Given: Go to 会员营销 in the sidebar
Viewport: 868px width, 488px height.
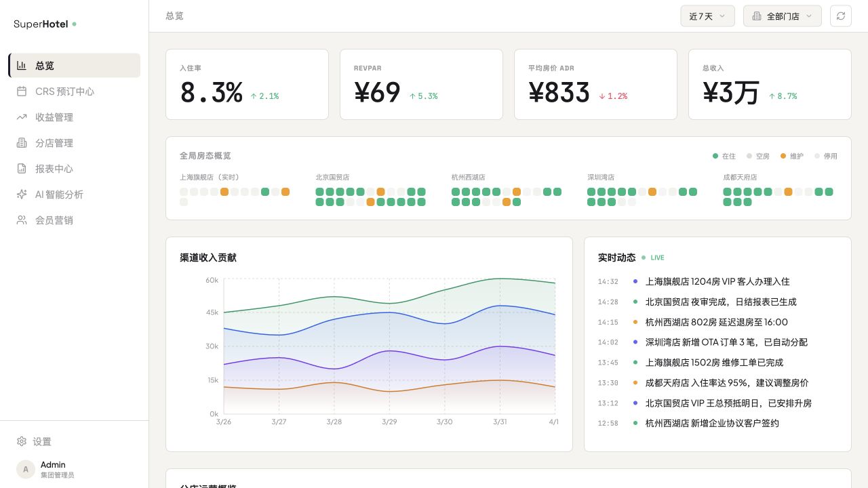Looking at the screenshot, I should coord(75,220).
